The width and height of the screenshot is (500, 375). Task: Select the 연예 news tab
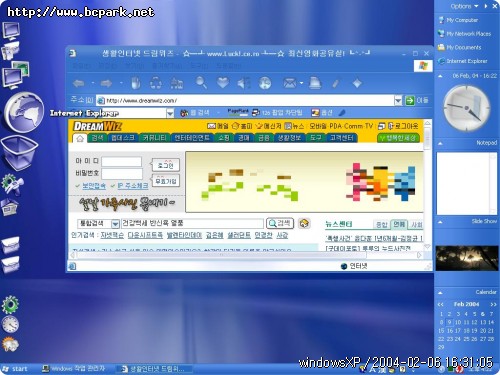pos(399,224)
